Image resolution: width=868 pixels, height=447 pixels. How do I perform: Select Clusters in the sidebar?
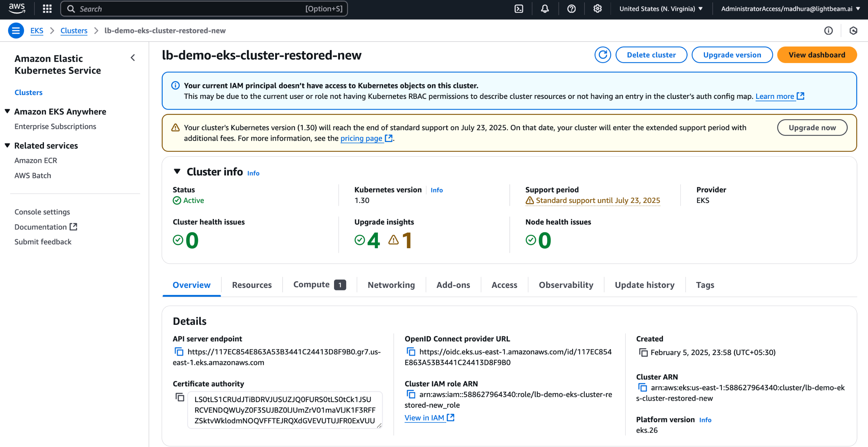click(29, 92)
